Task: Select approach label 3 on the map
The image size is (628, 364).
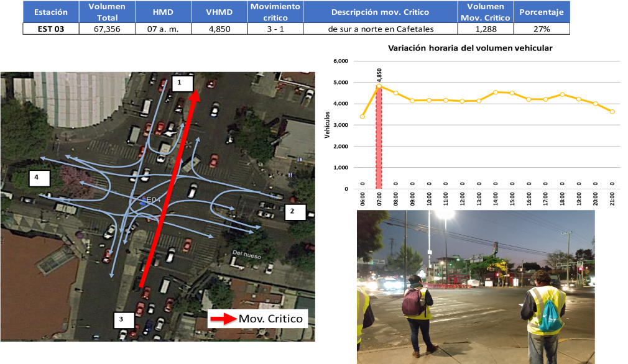Action: click(121, 319)
